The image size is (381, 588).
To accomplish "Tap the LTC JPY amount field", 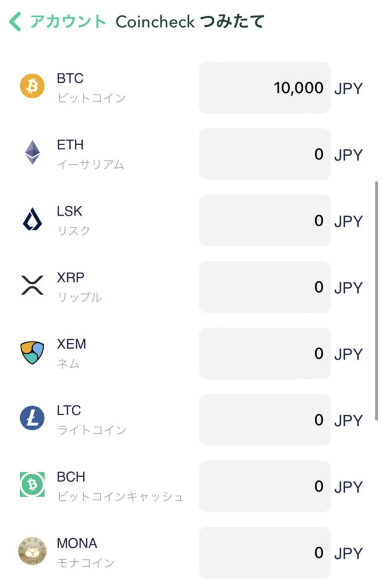I will pyautogui.click(x=265, y=420).
